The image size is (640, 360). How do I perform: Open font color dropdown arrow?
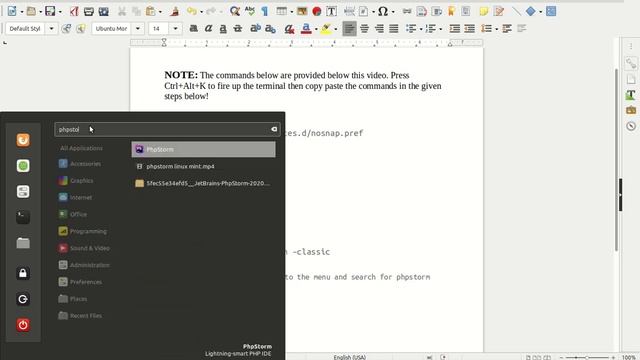(316, 29)
